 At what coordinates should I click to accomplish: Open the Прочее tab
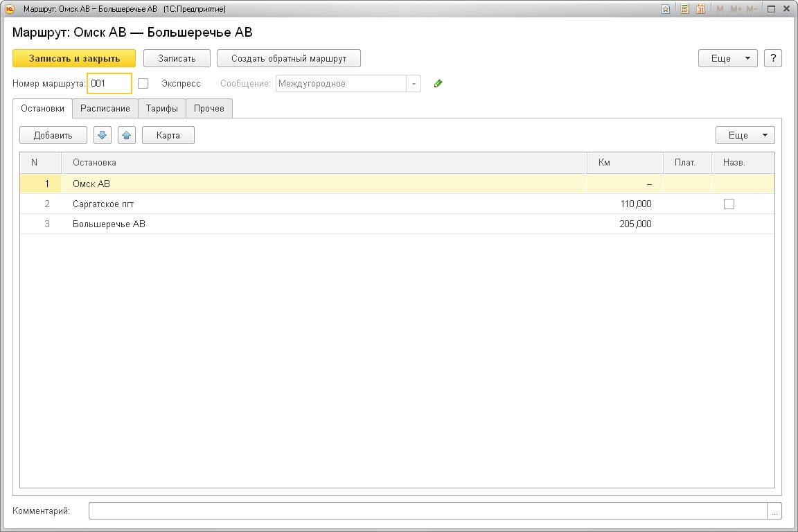point(209,109)
